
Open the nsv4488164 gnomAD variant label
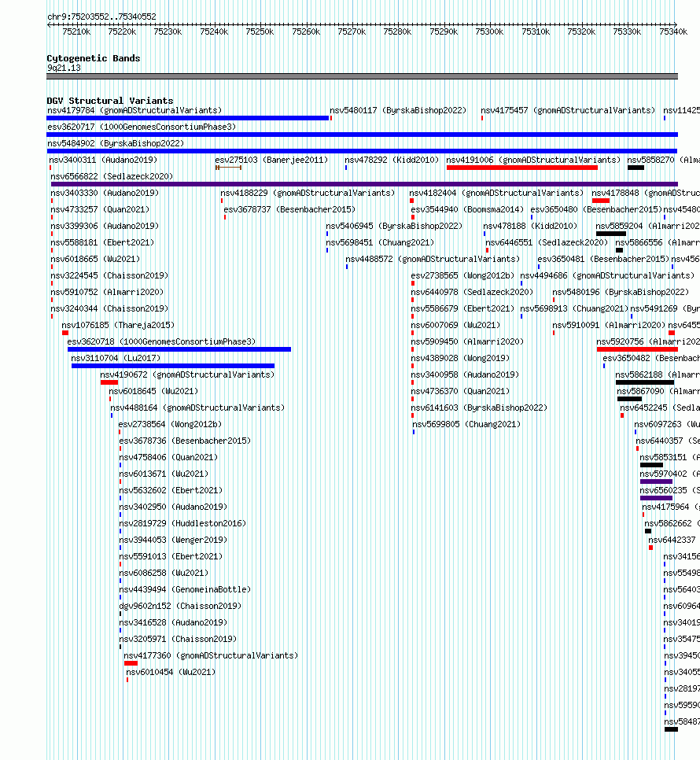point(197,408)
